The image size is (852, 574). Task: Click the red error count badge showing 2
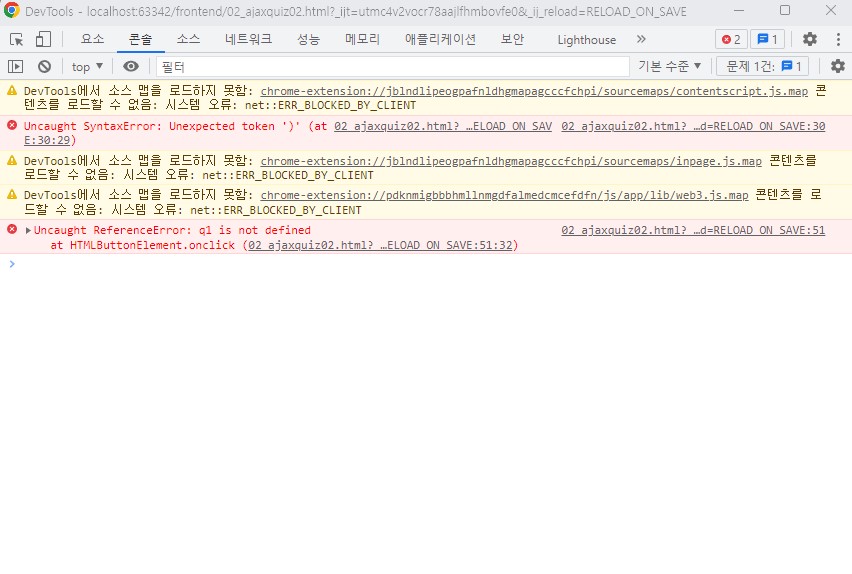[731, 39]
